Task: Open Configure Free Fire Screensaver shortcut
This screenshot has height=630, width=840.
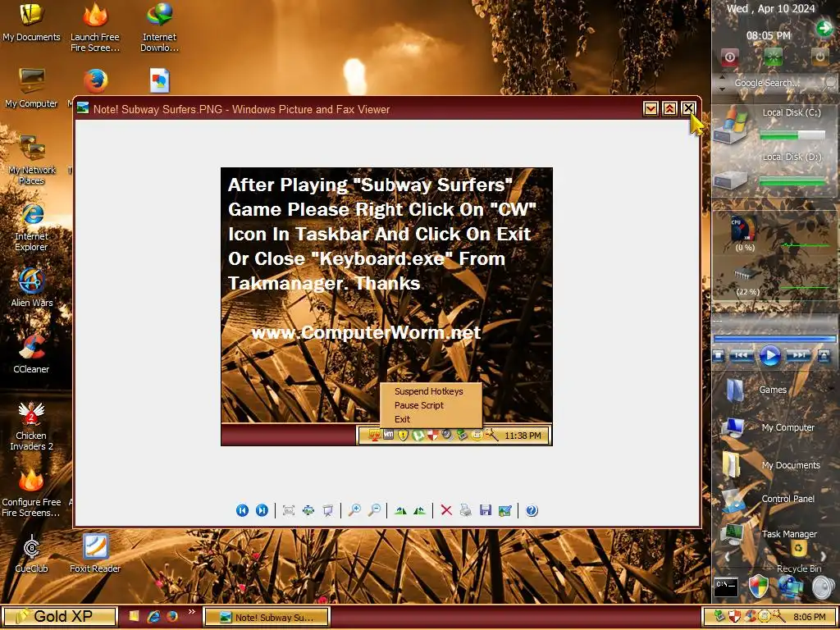Action: click(x=31, y=493)
